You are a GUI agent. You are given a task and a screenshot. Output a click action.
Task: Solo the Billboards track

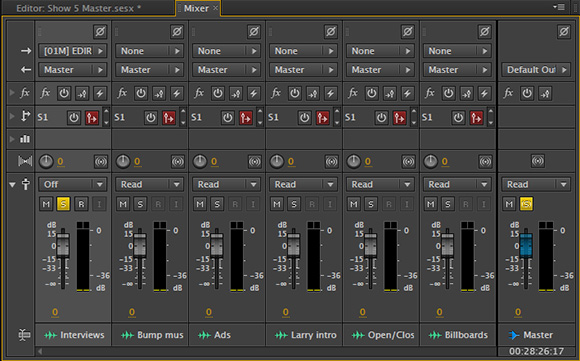pyautogui.click(x=448, y=204)
